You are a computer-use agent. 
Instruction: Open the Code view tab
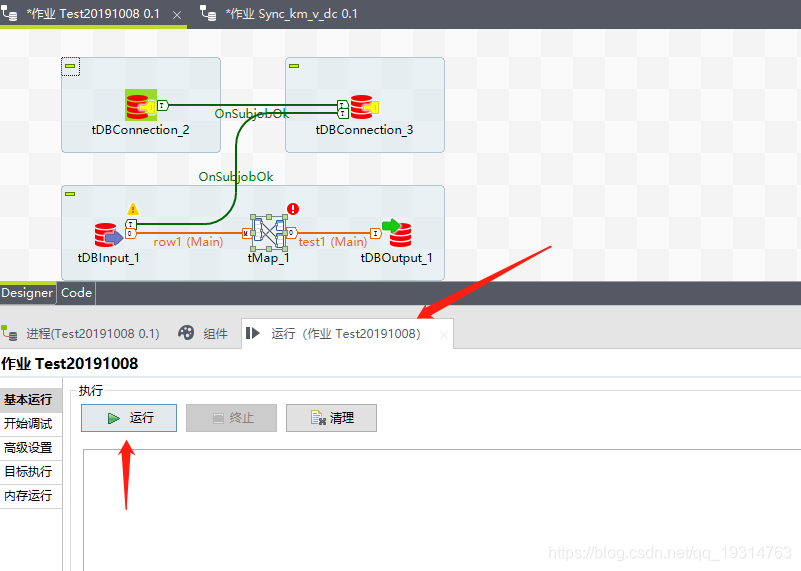77,293
